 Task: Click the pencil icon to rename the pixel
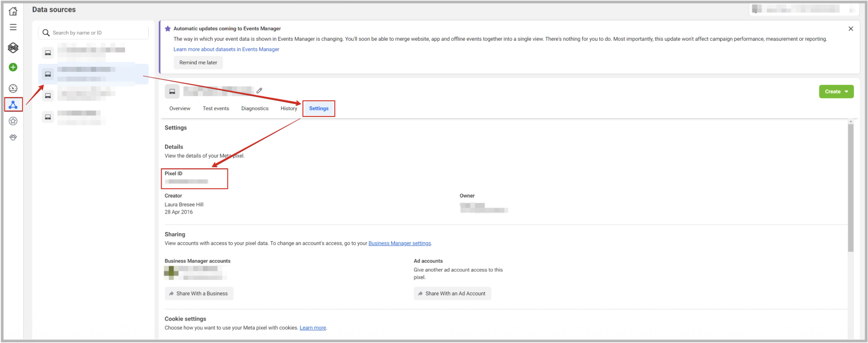click(259, 90)
